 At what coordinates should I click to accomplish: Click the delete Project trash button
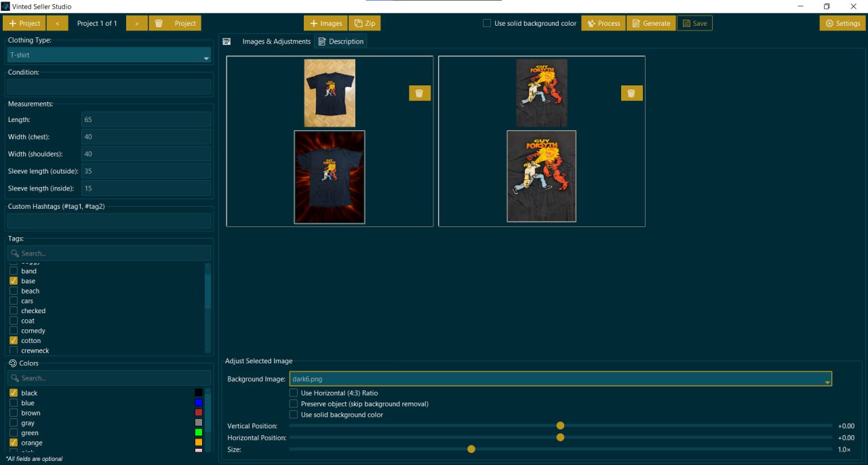176,23
